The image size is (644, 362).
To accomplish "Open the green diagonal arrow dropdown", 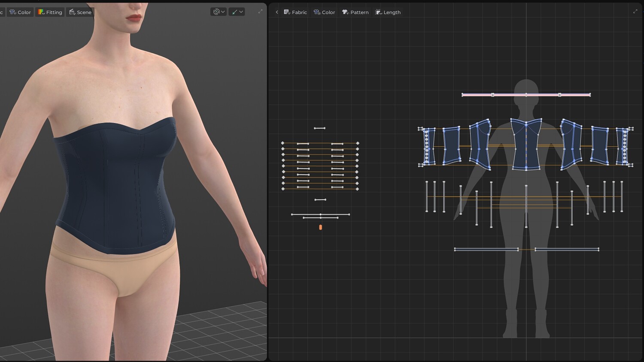I will (x=237, y=12).
